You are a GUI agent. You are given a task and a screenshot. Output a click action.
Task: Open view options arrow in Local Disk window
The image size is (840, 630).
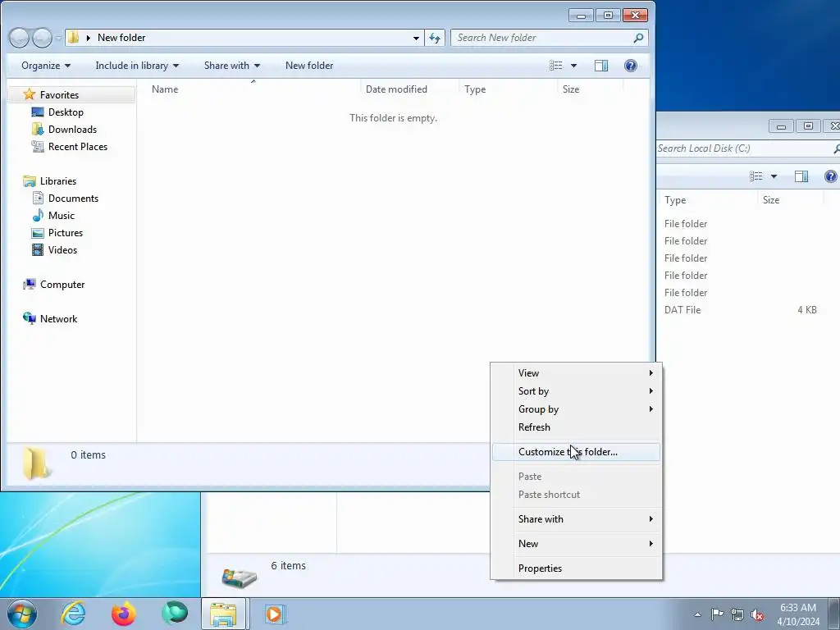pos(774,176)
